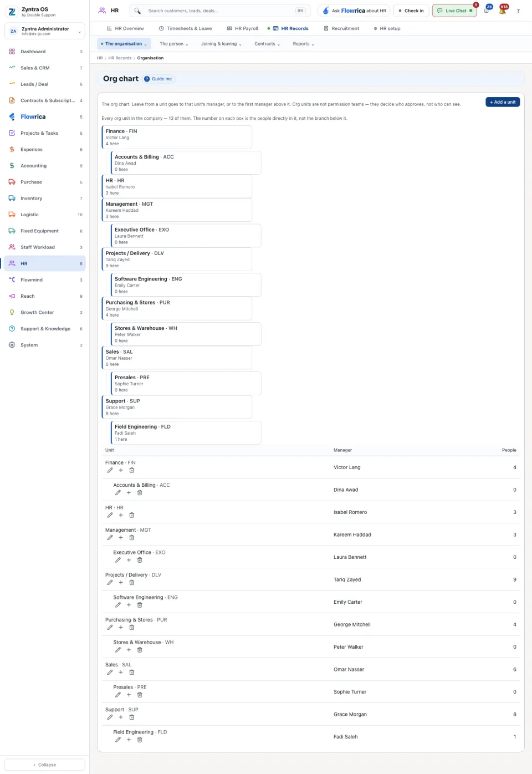Open Accounting in the sidebar
The width and height of the screenshot is (532, 774).
point(45,166)
